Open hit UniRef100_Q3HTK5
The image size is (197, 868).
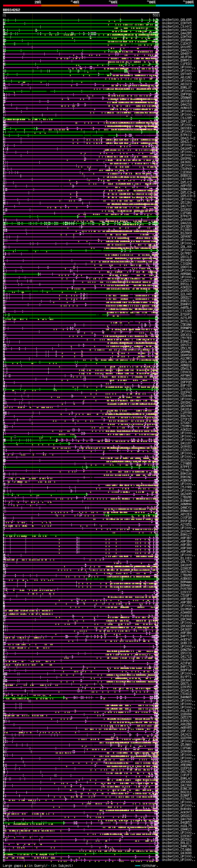coord(177,23)
